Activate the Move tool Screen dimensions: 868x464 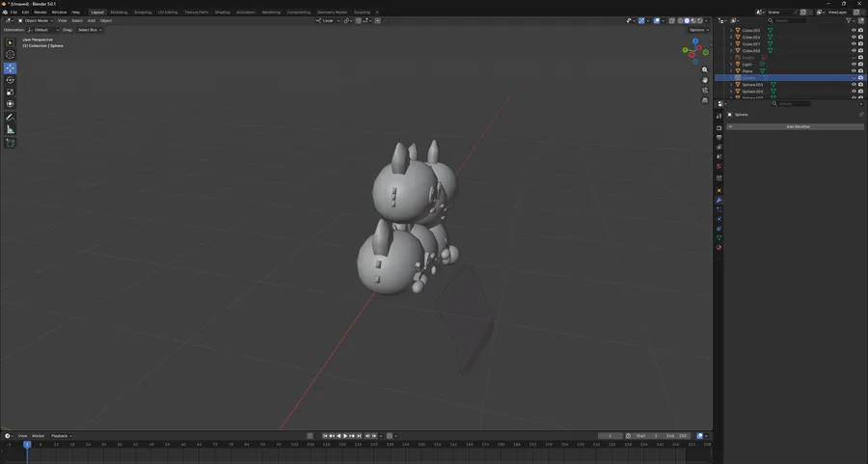(10, 68)
